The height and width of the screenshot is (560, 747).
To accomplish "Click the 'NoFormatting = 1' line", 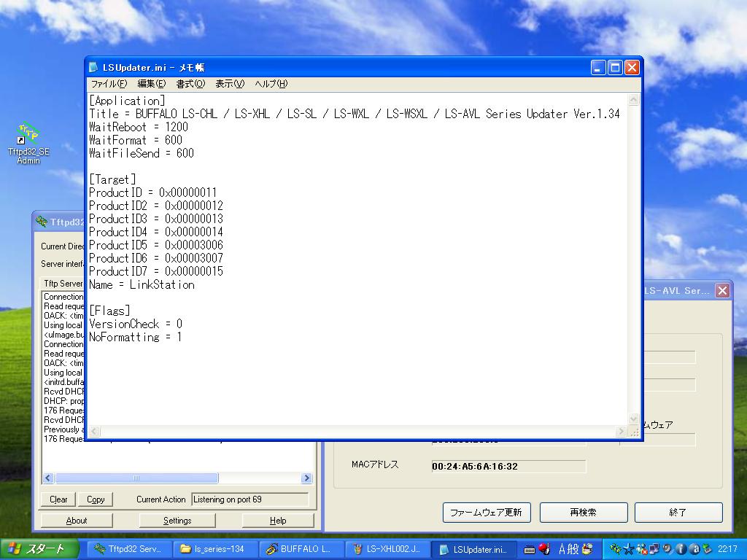I will [x=135, y=337].
